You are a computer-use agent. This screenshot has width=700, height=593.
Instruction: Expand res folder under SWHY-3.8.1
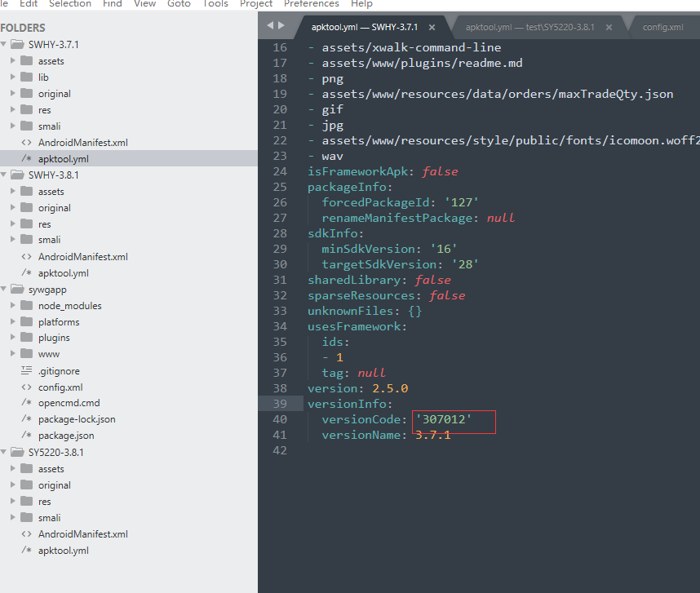pos(13,223)
